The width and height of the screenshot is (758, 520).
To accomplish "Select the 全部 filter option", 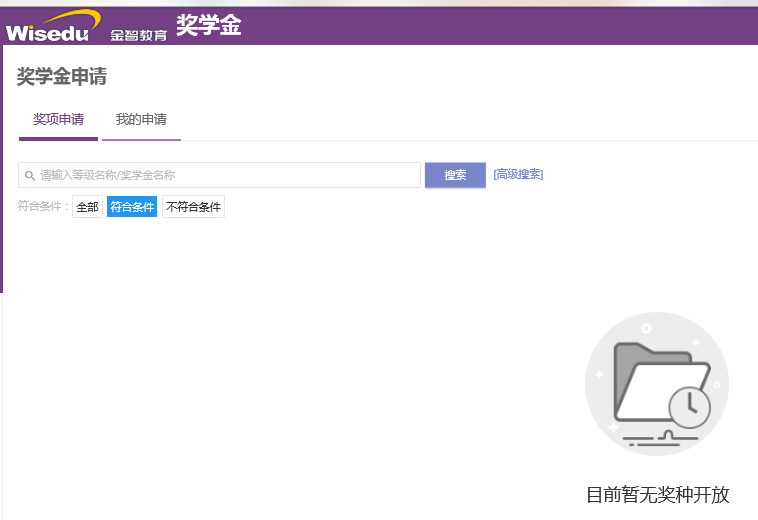I will [x=87, y=207].
